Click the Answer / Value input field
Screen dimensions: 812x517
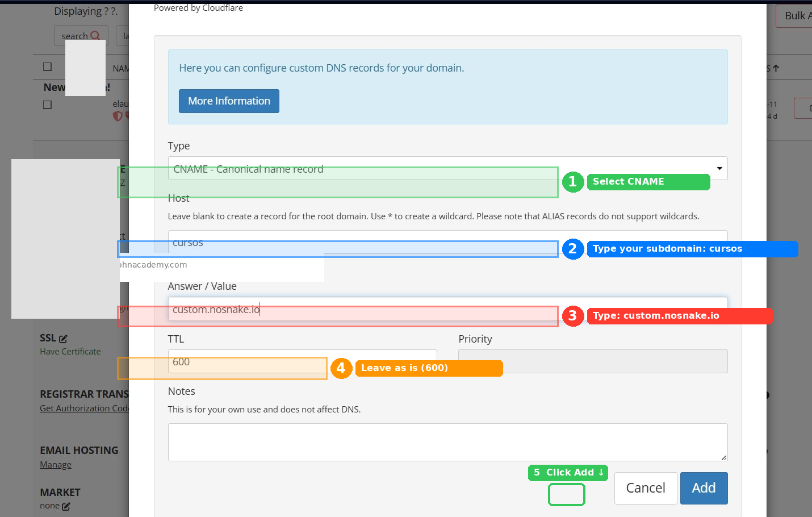click(x=447, y=309)
